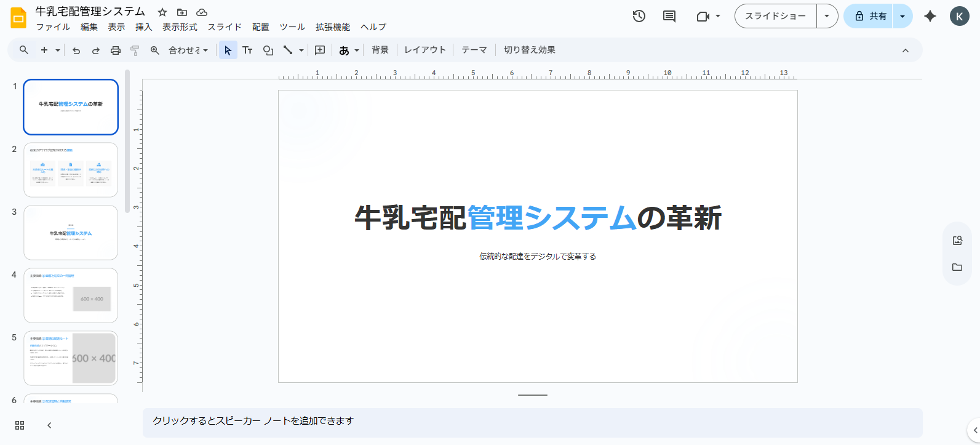The height and width of the screenshot is (445, 980).
Task: Click the add comment toolbar icon
Action: click(320, 50)
